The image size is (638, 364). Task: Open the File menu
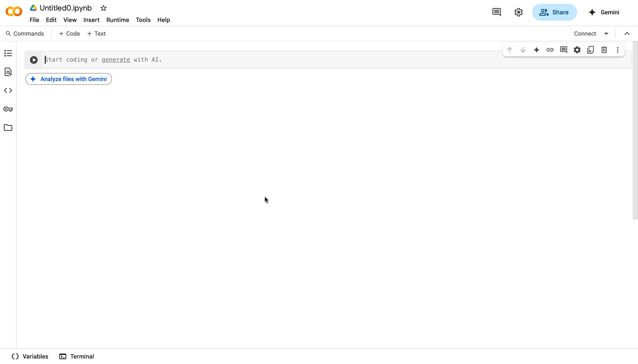pos(34,20)
